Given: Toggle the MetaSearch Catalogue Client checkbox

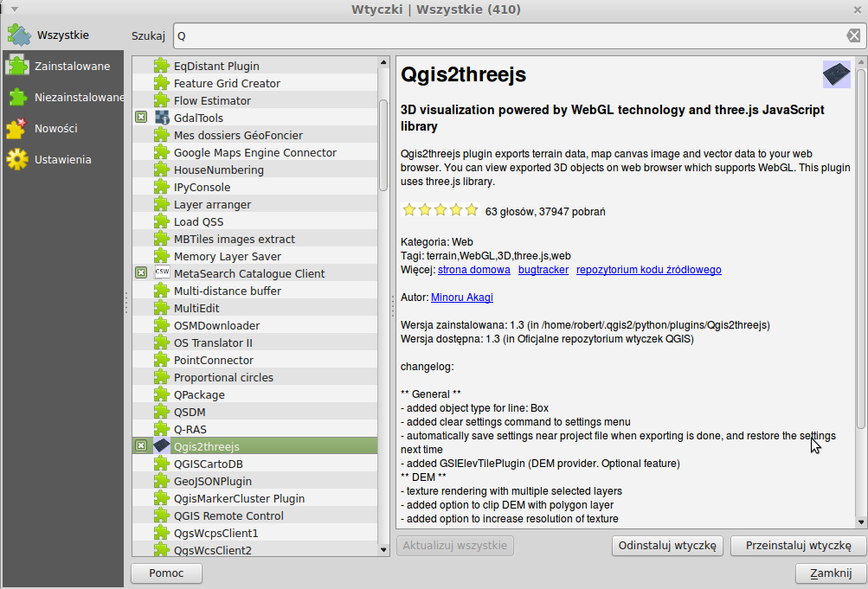Looking at the screenshot, I should coord(141,272).
